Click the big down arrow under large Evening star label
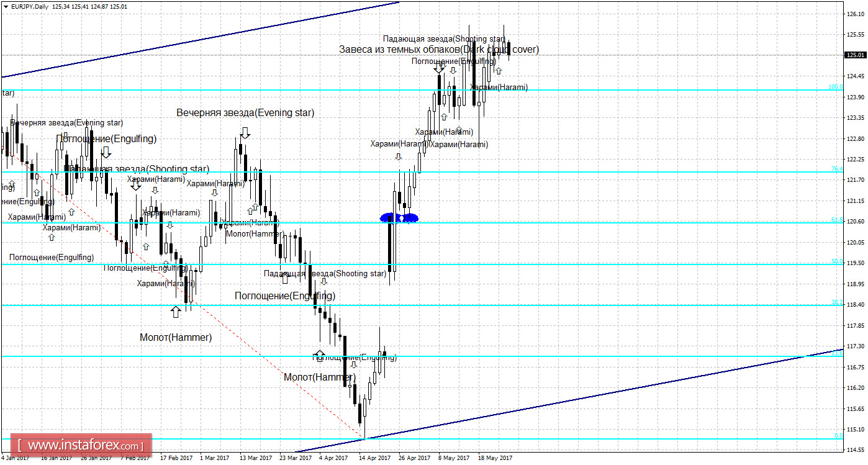Viewport: 868px width, 465px height. click(245, 132)
